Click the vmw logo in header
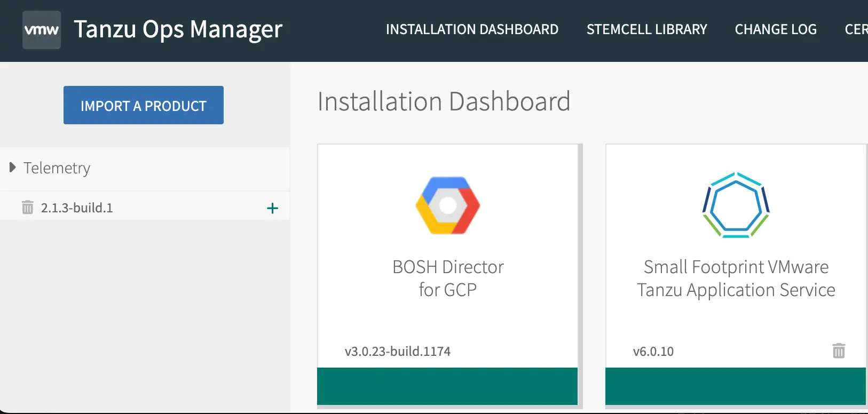868x414 pixels. [x=42, y=30]
